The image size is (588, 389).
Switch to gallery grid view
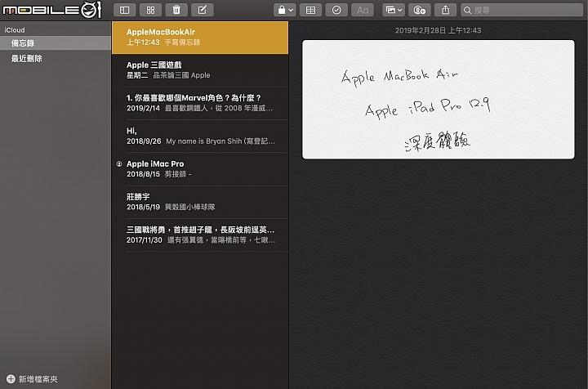point(150,10)
